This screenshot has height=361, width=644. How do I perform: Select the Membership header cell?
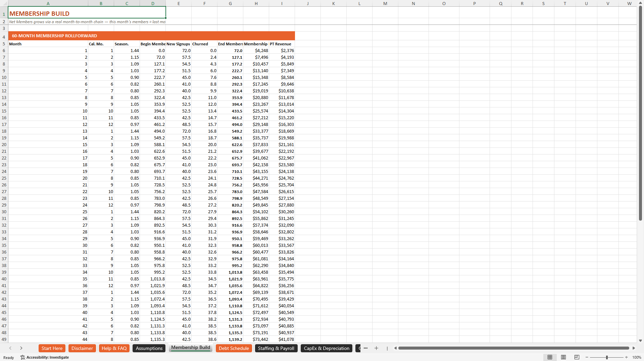[256, 44]
